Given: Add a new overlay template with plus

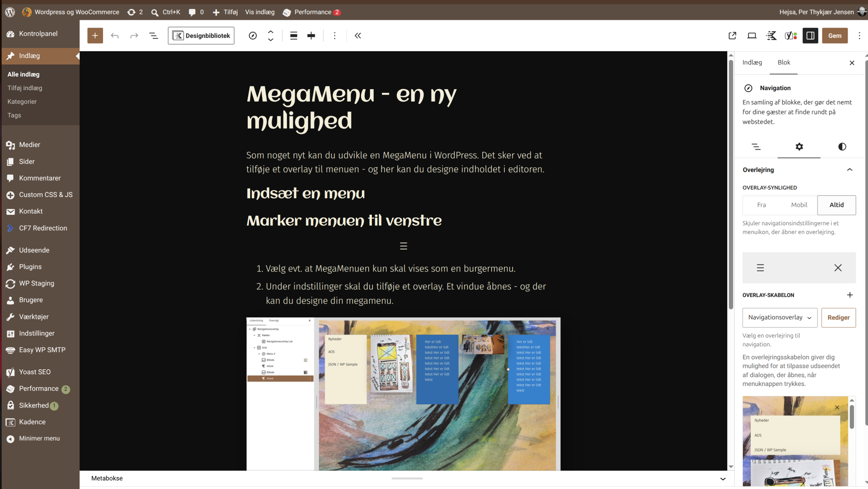Looking at the screenshot, I should (849, 295).
